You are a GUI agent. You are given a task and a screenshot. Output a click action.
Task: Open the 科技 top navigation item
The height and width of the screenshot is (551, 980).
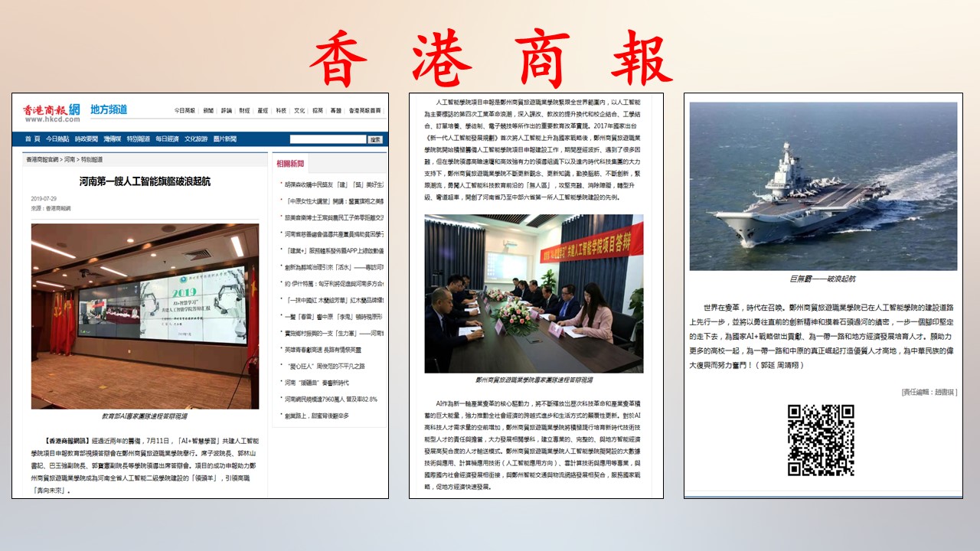[281, 111]
